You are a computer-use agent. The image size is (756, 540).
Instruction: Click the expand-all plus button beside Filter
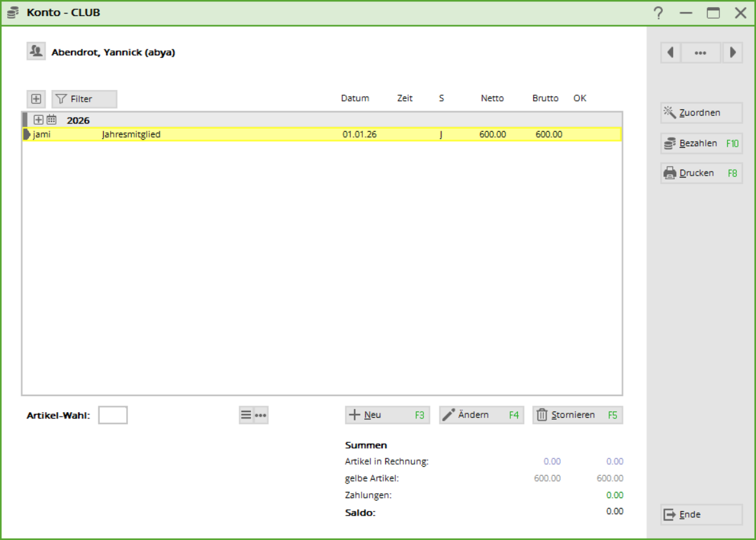pyautogui.click(x=36, y=99)
